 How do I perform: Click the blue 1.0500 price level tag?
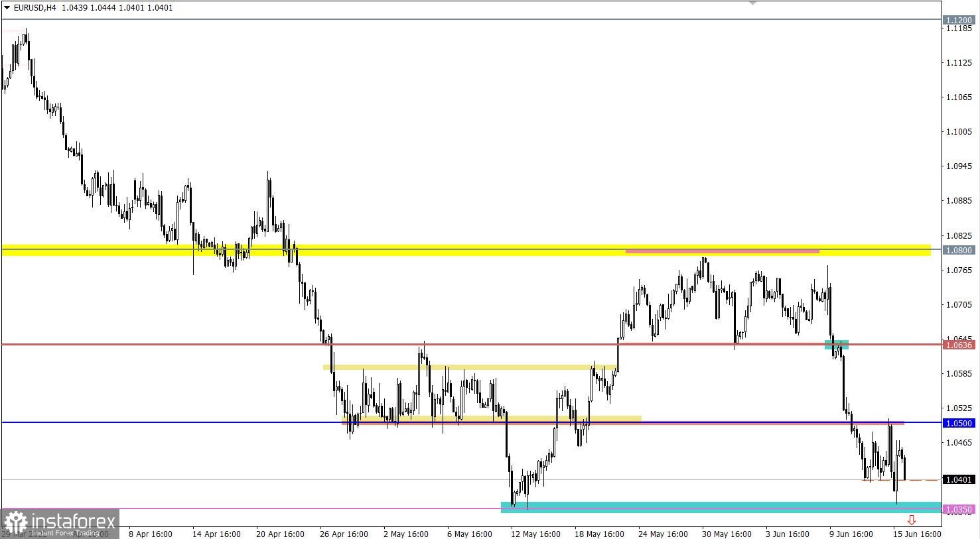tap(959, 423)
